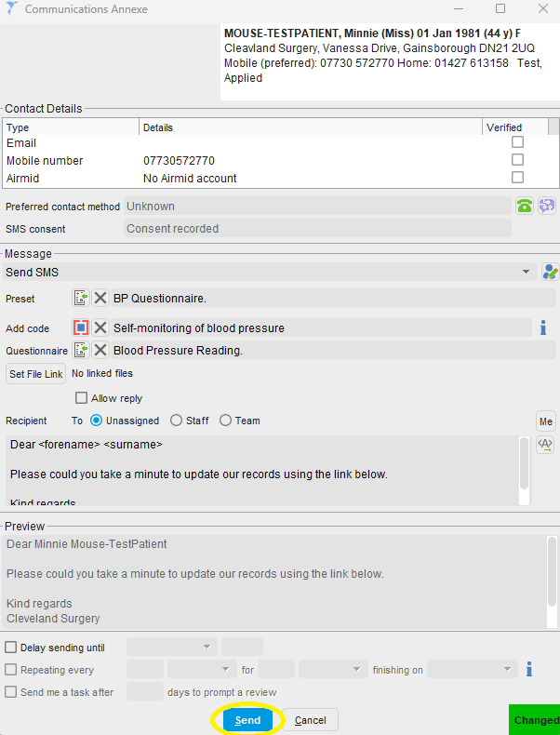Click the No linked files text
The height and width of the screenshot is (735, 560).
102,374
